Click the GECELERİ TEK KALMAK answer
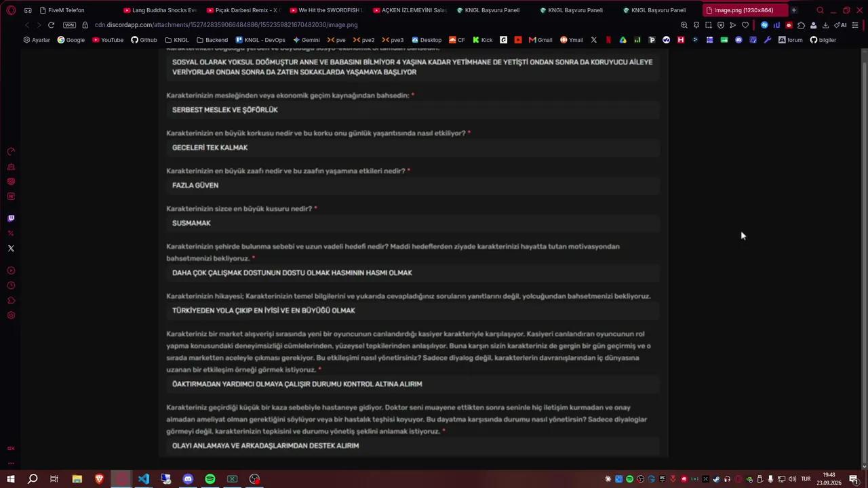This screenshot has height=488, width=868. tap(210, 148)
